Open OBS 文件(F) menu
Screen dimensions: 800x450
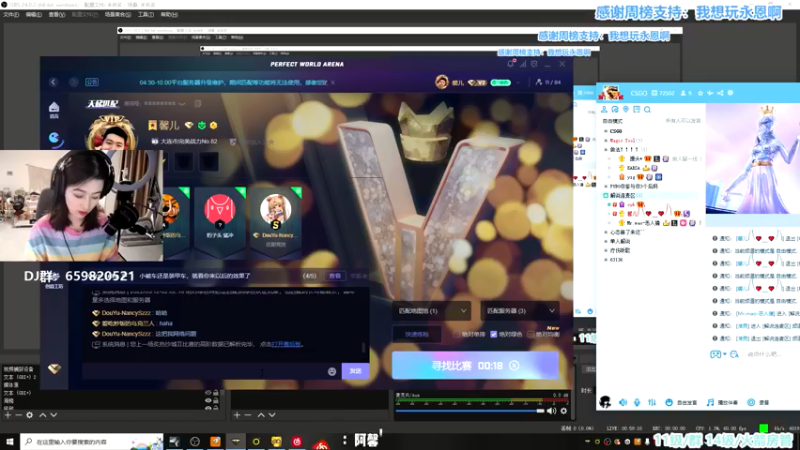(11, 14)
